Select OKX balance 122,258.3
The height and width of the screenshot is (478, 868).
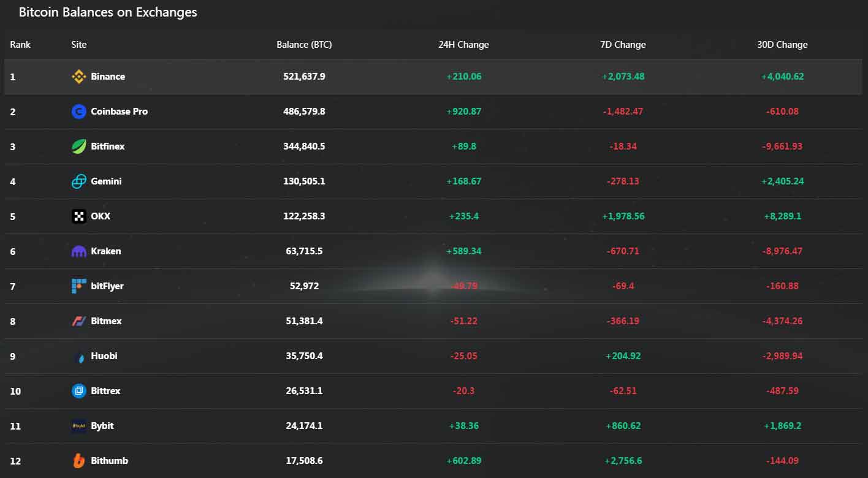(x=304, y=216)
